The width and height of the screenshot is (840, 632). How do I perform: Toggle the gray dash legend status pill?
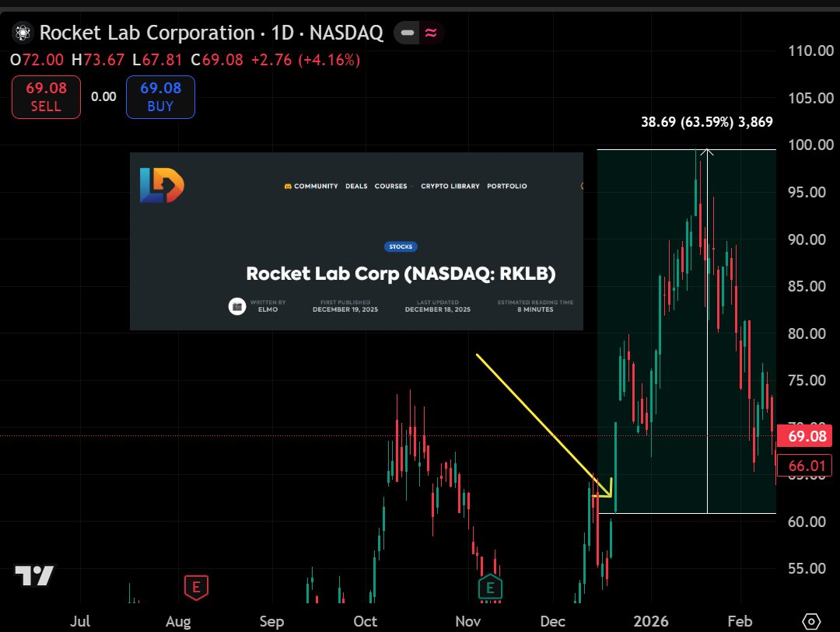[407, 33]
